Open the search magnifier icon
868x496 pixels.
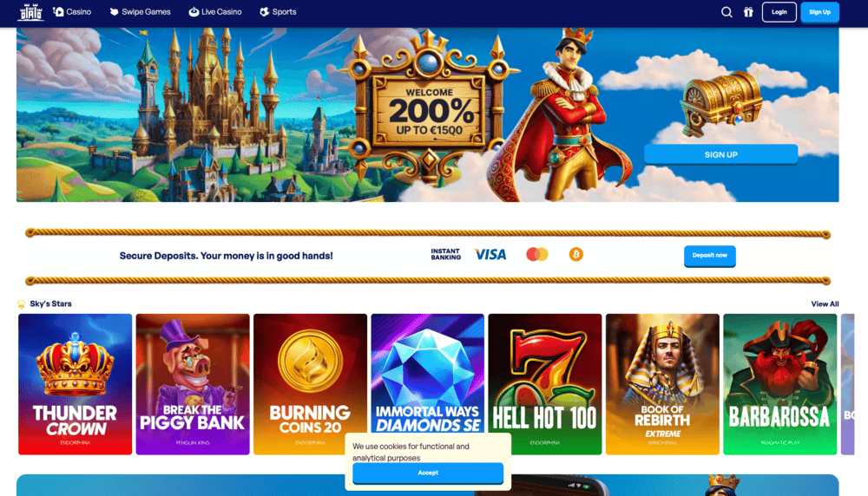pyautogui.click(x=727, y=12)
